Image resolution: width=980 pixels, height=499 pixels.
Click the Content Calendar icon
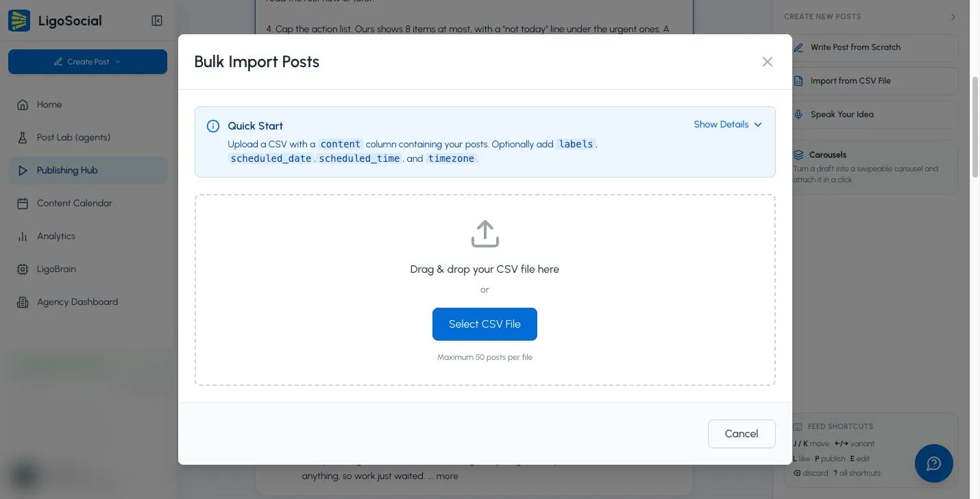pyautogui.click(x=23, y=204)
